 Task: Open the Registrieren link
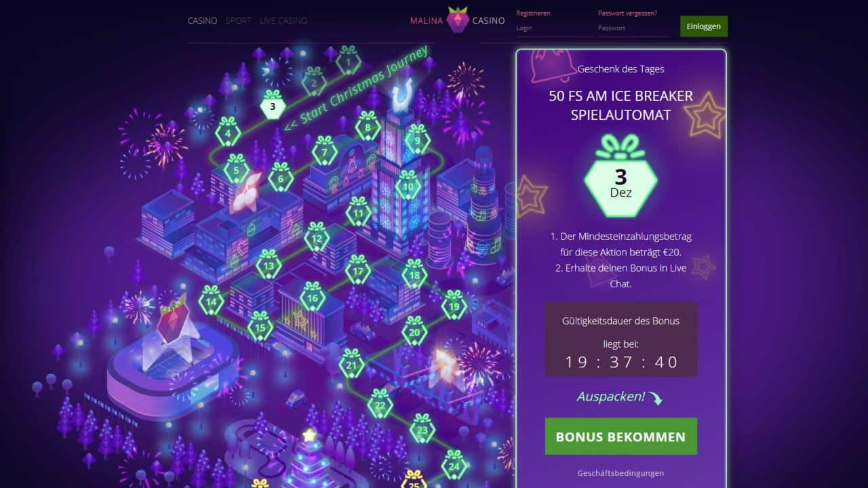point(533,13)
